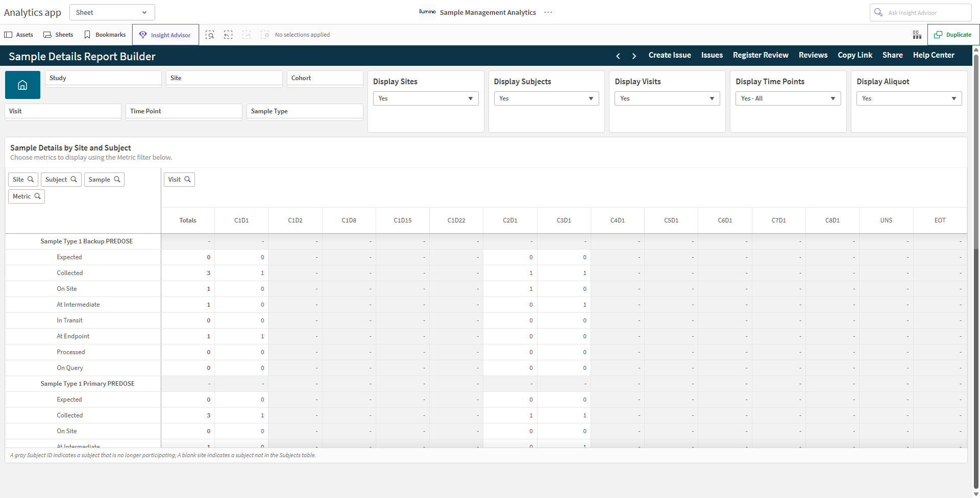Click the Assets panel icon

point(8,35)
